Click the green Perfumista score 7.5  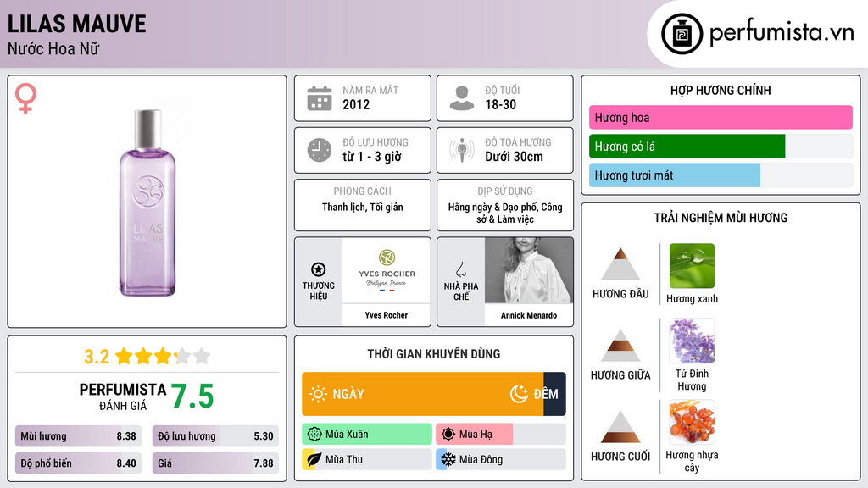(192, 396)
